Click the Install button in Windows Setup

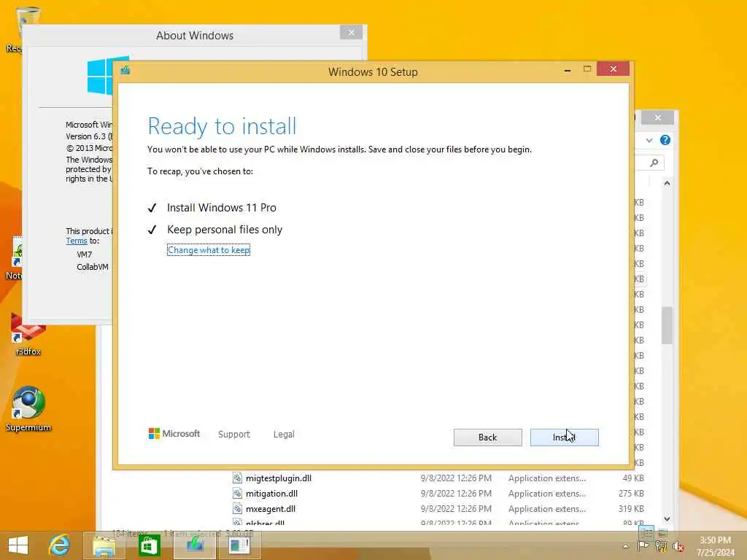pos(564,437)
